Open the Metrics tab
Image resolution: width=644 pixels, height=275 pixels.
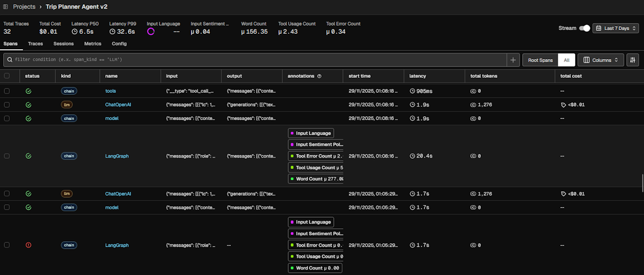pyautogui.click(x=92, y=43)
